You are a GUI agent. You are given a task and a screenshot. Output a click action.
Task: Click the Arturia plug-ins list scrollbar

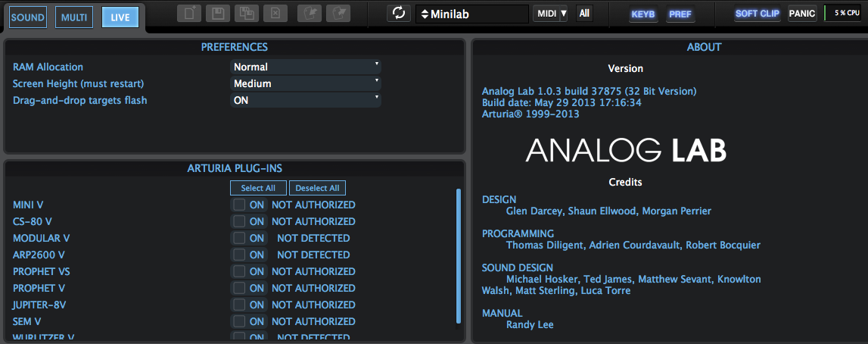[x=459, y=256]
